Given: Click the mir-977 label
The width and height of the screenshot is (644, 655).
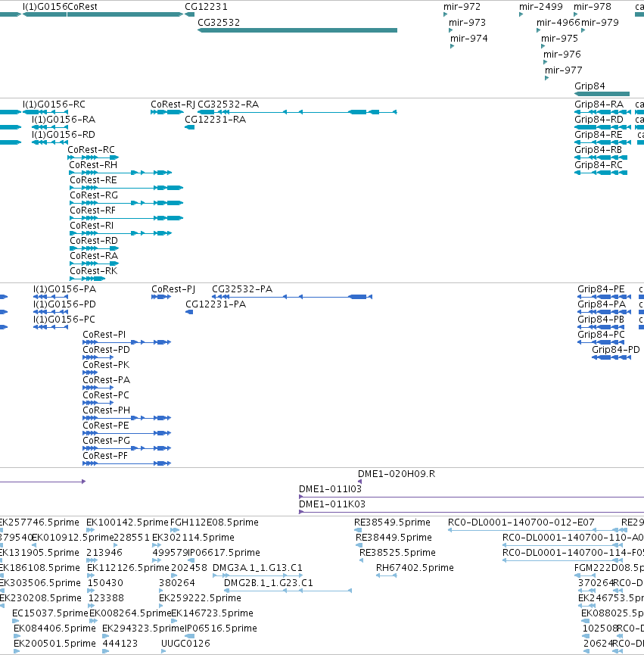Looking at the screenshot, I should pos(564,70).
